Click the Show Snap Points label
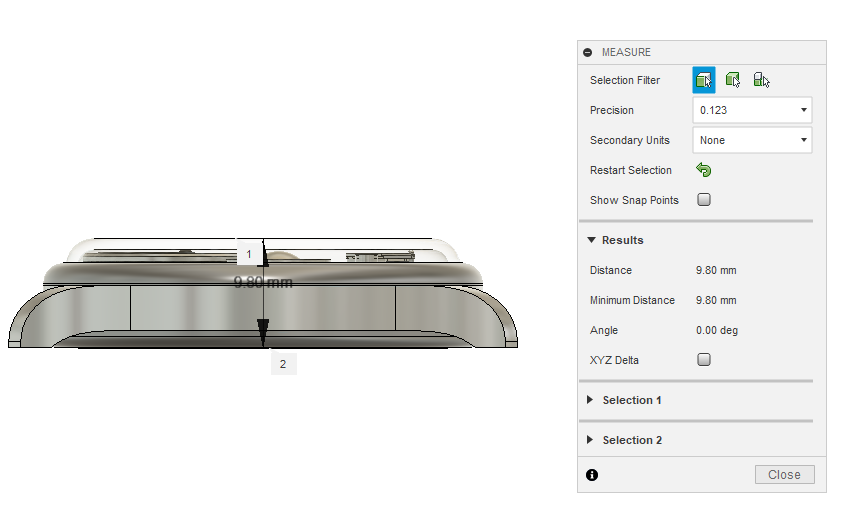Image resolution: width=846 pixels, height=513 pixels. 634,200
